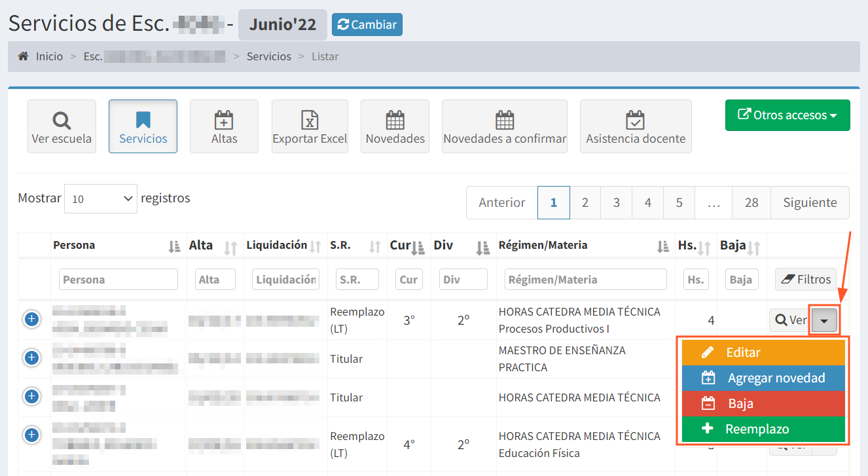This screenshot has height=476, width=868.
Task: Select pagination page 3
Action: click(x=617, y=202)
